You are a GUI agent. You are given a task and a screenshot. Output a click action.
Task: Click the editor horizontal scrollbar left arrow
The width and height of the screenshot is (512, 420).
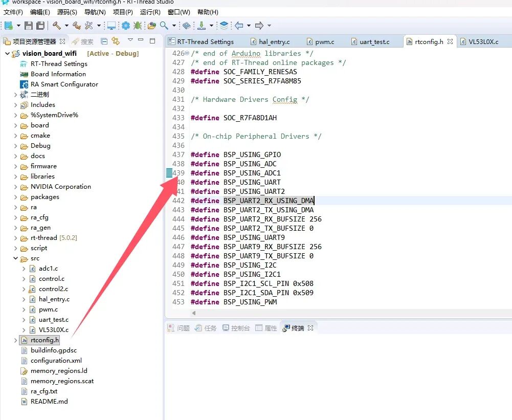(x=194, y=313)
